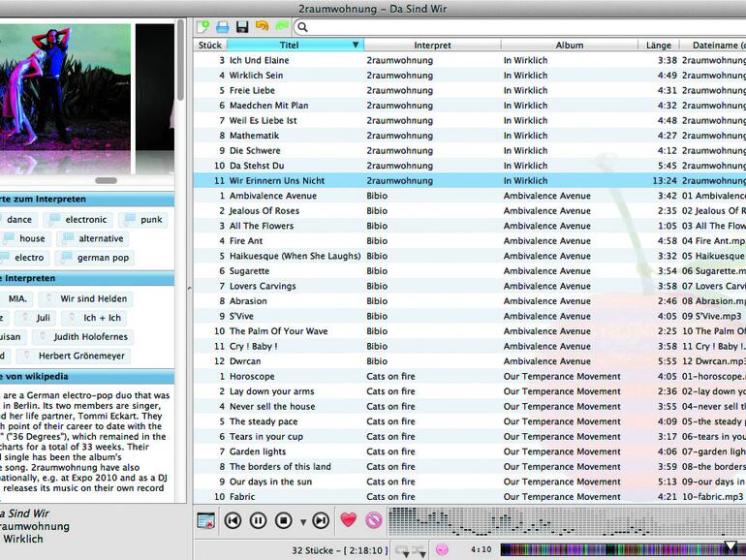Save playlist with the floppy disk icon
Viewport: 746px width, 560px height.
click(242, 26)
